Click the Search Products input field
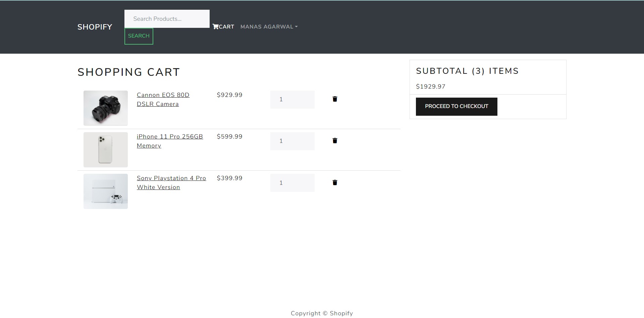The image size is (644, 318). click(x=167, y=19)
